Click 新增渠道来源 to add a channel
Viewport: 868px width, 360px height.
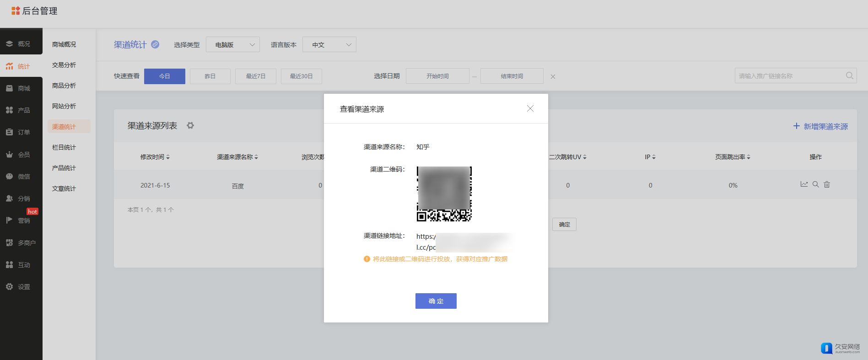click(x=820, y=126)
